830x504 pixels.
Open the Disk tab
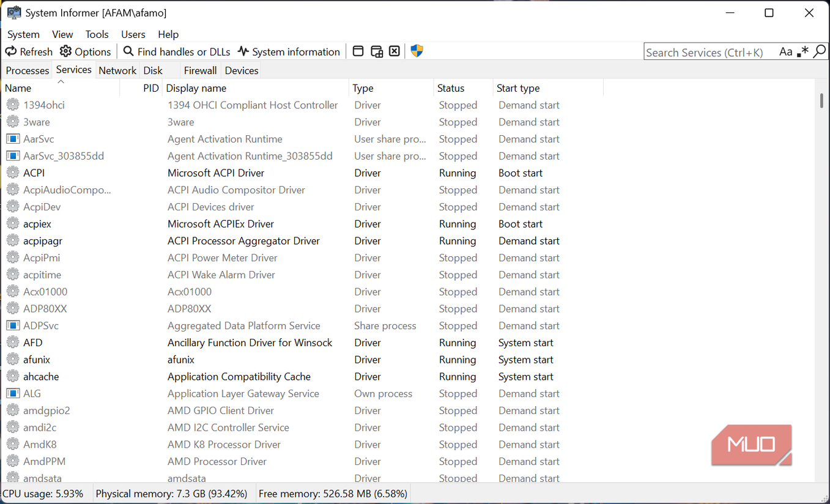(153, 70)
